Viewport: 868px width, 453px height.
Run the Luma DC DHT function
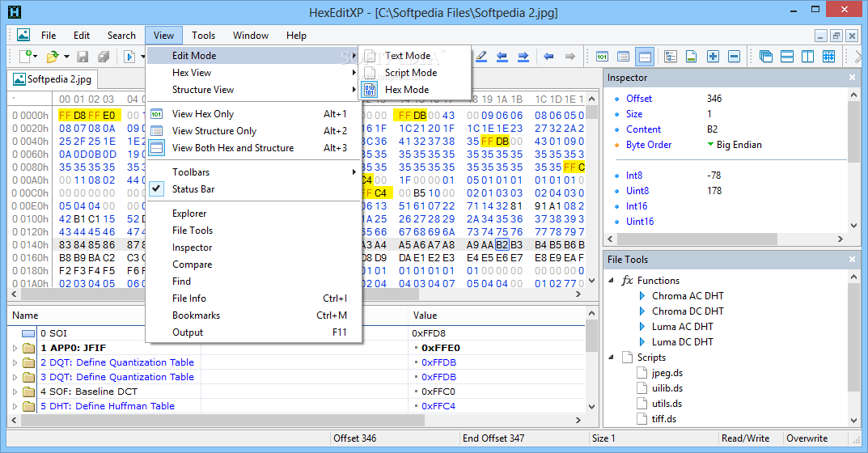682,341
